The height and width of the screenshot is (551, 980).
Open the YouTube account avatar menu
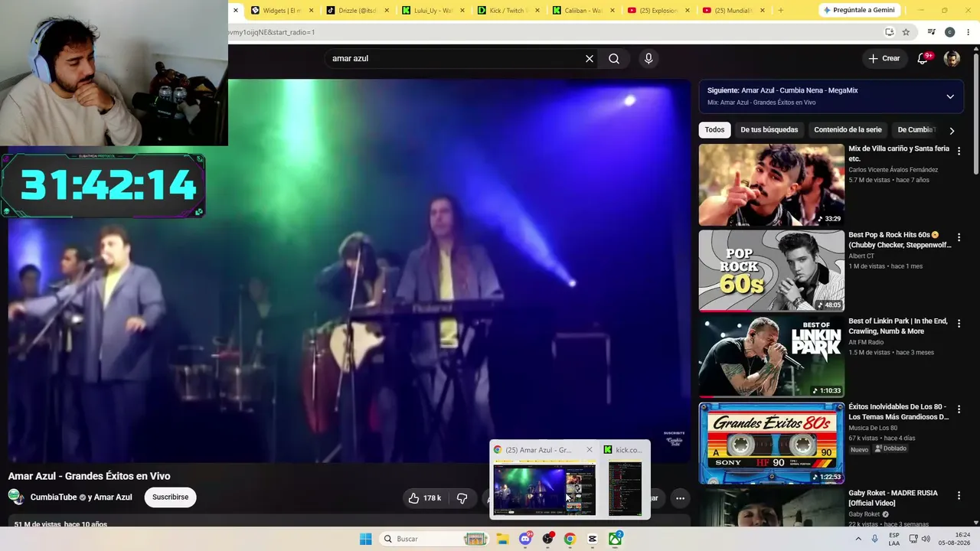pyautogui.click(x=952, y=59)
